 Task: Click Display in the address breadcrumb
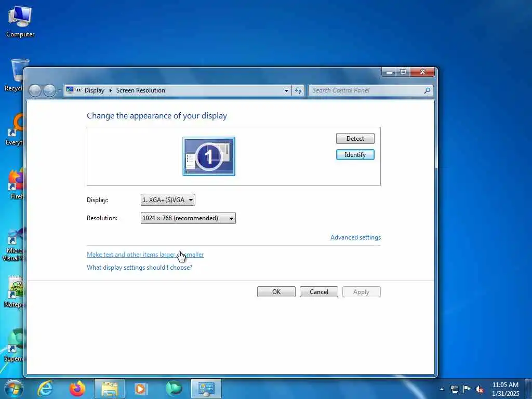95,90
